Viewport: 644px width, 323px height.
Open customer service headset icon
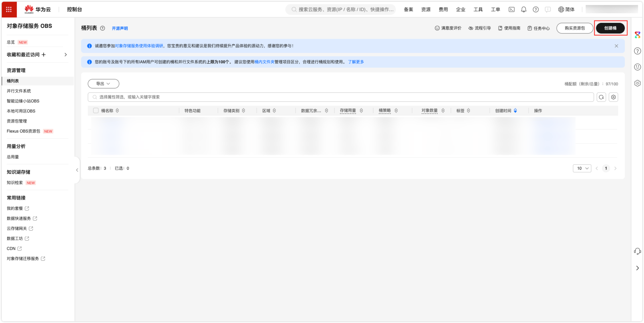pyautogui.click(x=637, y=251)
